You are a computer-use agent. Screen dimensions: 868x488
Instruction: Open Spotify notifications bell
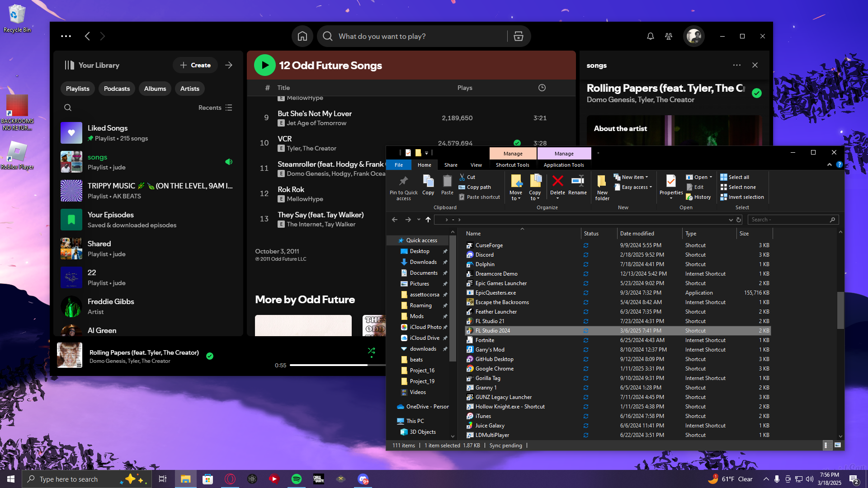pos(651,36)
